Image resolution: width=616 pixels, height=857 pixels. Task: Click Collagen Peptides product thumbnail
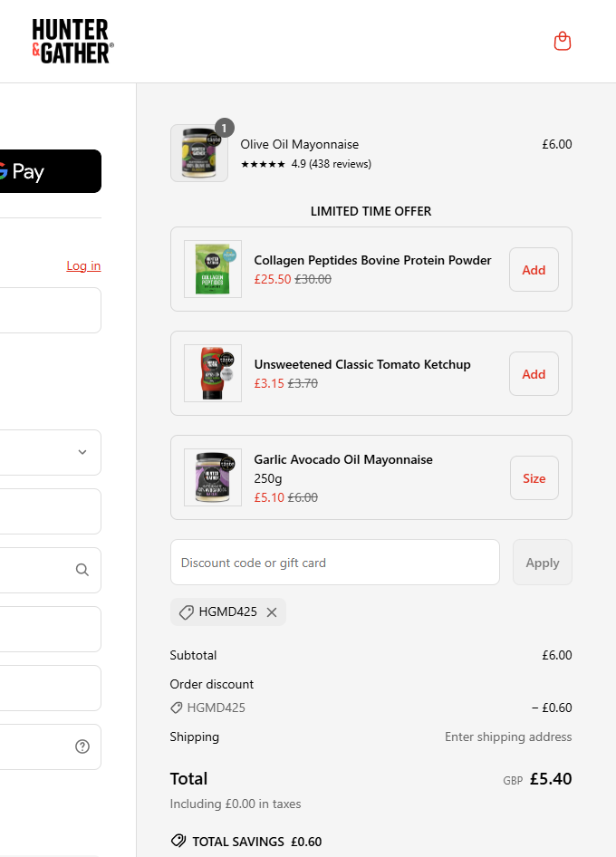213,269
